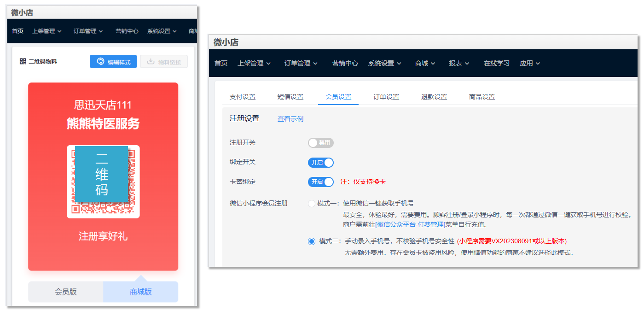Click the QR code grid icon beside 二维码物料

coord(23,61)
